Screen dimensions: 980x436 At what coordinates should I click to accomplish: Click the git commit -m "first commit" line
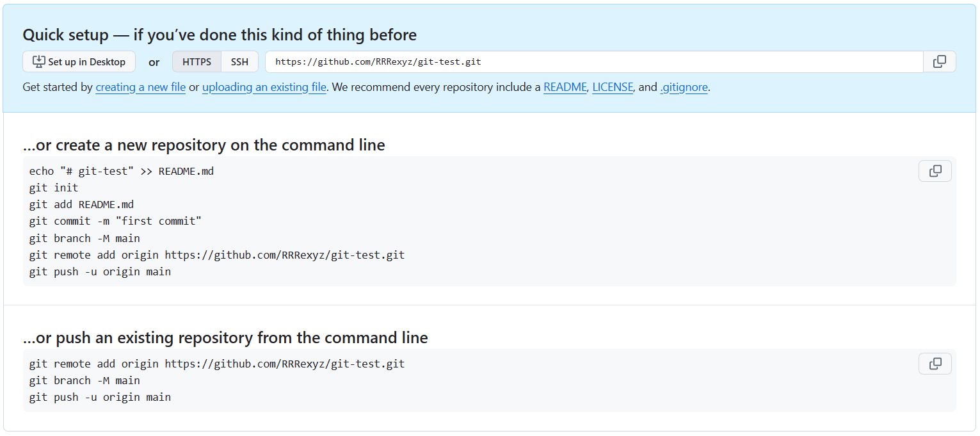point(116,222)
